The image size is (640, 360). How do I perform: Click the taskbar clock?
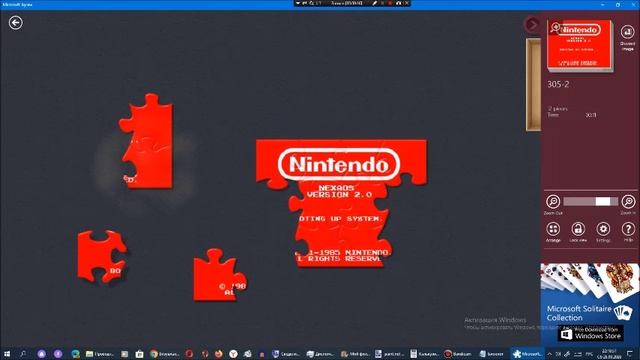pyautogui.click(x=609, y=354)
